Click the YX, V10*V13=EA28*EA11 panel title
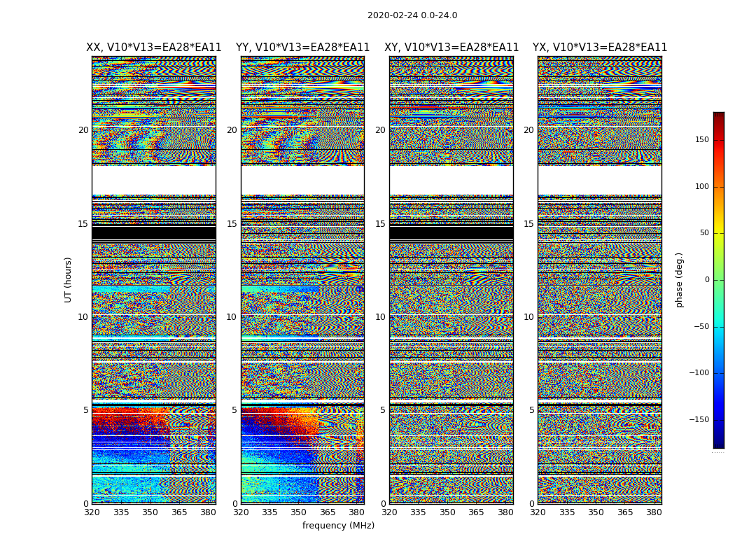 (600, 48)
